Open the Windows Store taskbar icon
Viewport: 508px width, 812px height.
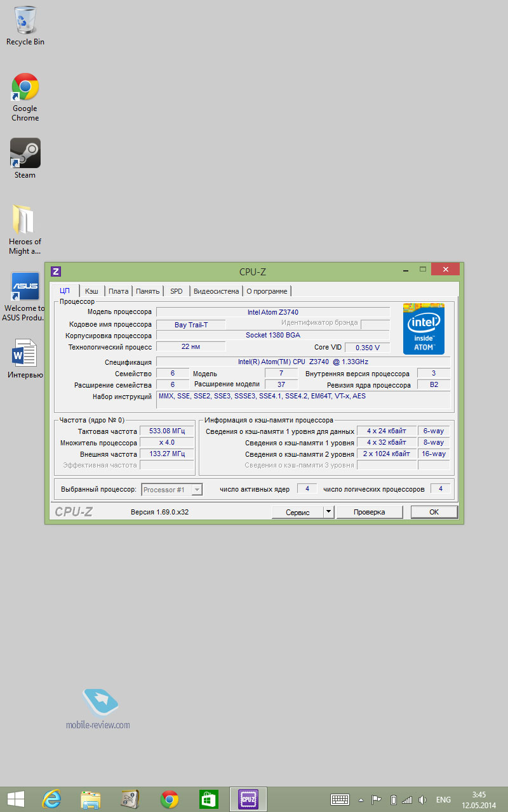(x=209, y=799)
